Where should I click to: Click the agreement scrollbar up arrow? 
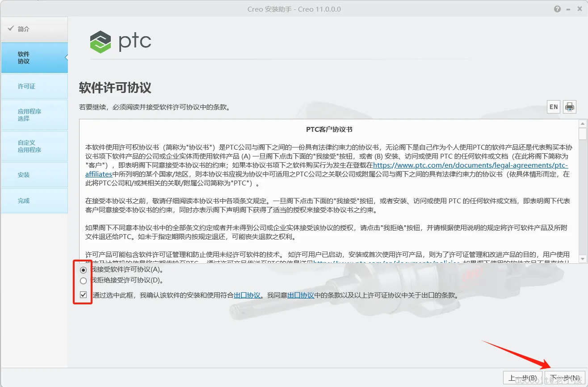coord(582,123)
